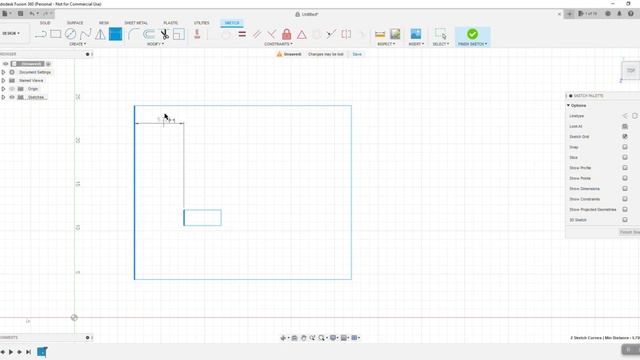The height and width of the screenshot is (360, 640).
Task: Apply the Horizontal/Vertical constraint
Action: pyautogui.click(x=197, y=34)
